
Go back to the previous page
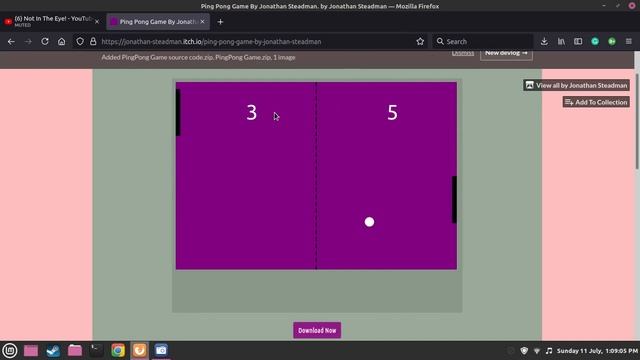(x=11, y=42)
